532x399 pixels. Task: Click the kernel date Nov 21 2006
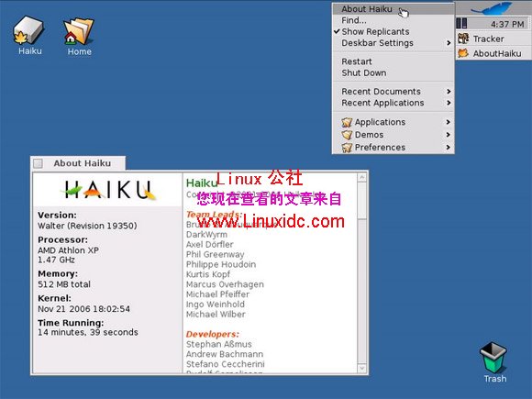tap(83, 309)
